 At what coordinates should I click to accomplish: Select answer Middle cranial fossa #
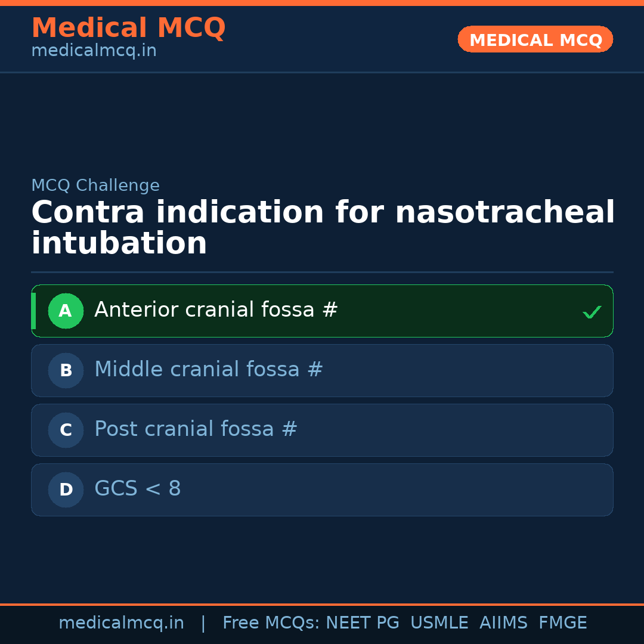209,370
